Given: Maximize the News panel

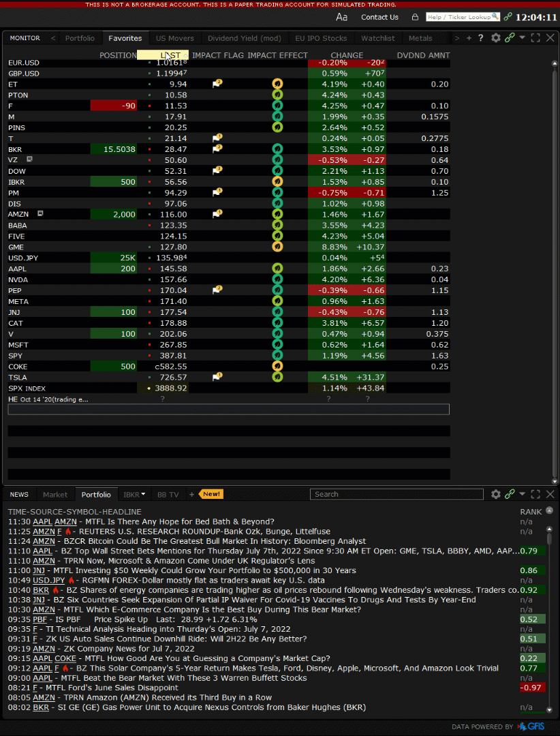Looking at the screenshot, I should coord(535,494).
